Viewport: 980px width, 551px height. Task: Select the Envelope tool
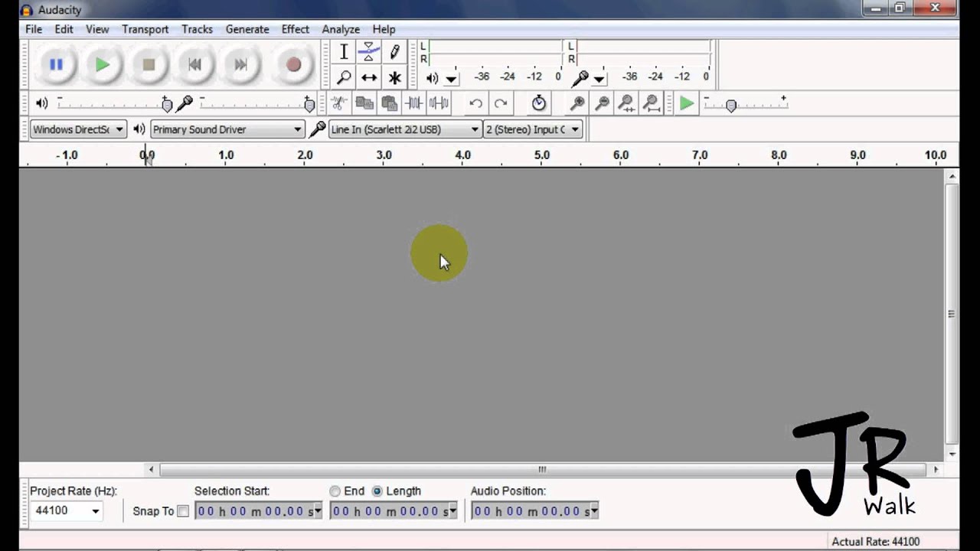coord(369,52)
